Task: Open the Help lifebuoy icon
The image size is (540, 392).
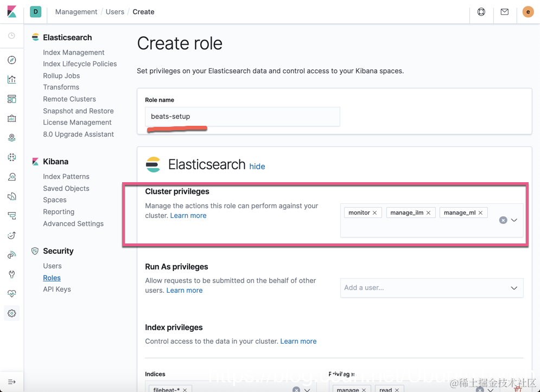Action: coord(481,12)
